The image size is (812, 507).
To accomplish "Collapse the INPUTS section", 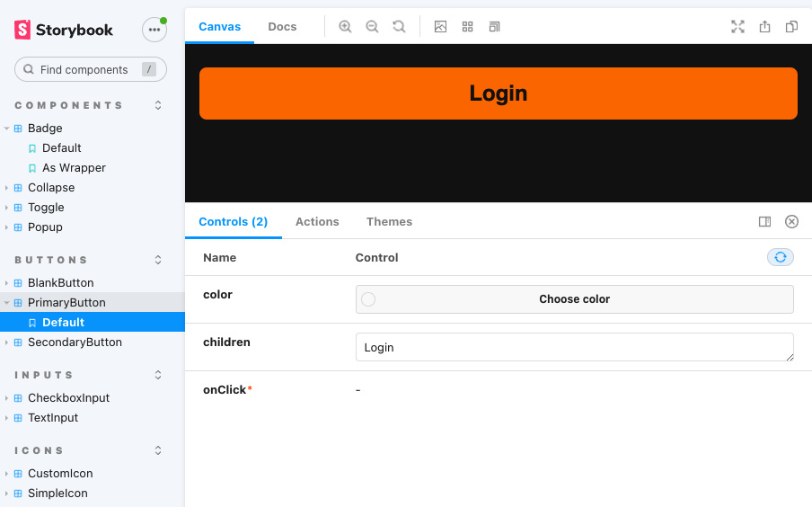I will pyautogui.click(x=158, y=375).
